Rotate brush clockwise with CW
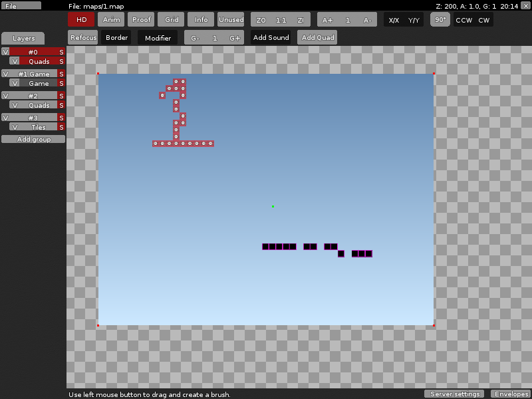Screen dimensions: 532x399 tap(483, 20)
